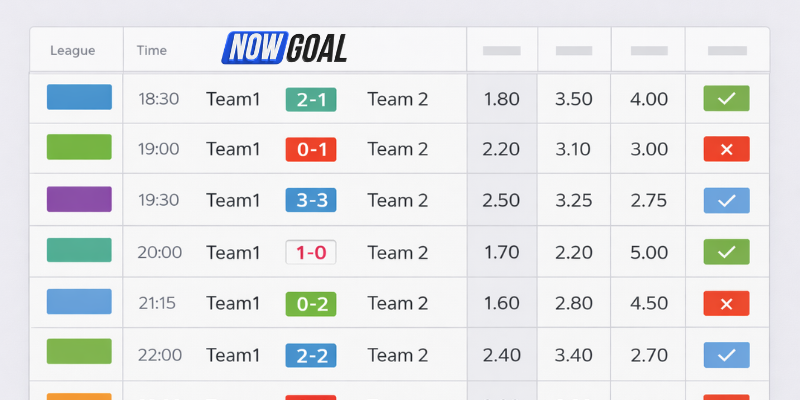This screenshot has height=400, width=800.
Task: Click the purple league swatch at 19:30
Action: [x=79, y=199]
